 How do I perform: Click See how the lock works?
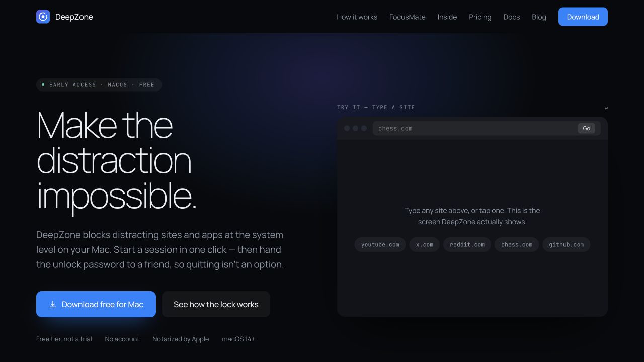tap(216, 304)
